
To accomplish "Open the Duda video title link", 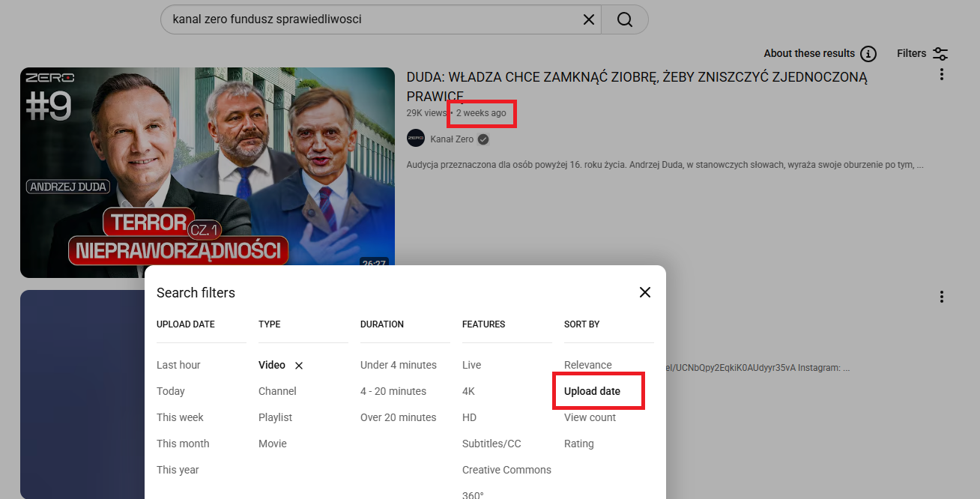I will pyautogui.click(x=636, y=77).
